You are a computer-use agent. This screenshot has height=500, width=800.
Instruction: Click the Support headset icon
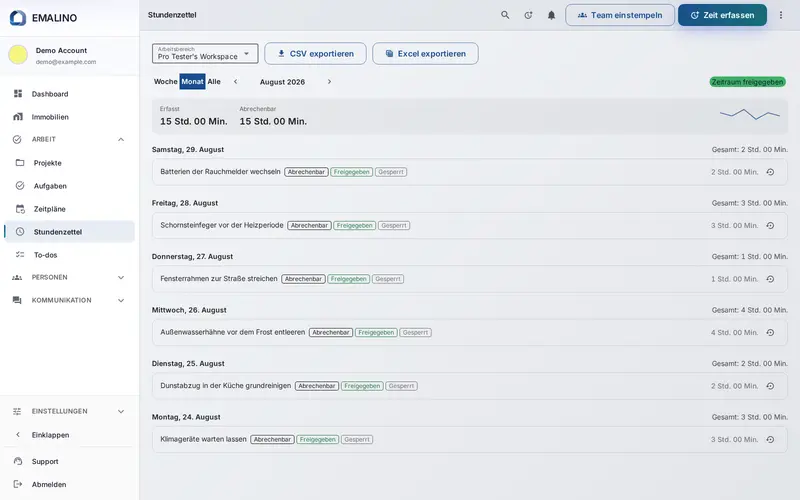[x=18, y=461]
